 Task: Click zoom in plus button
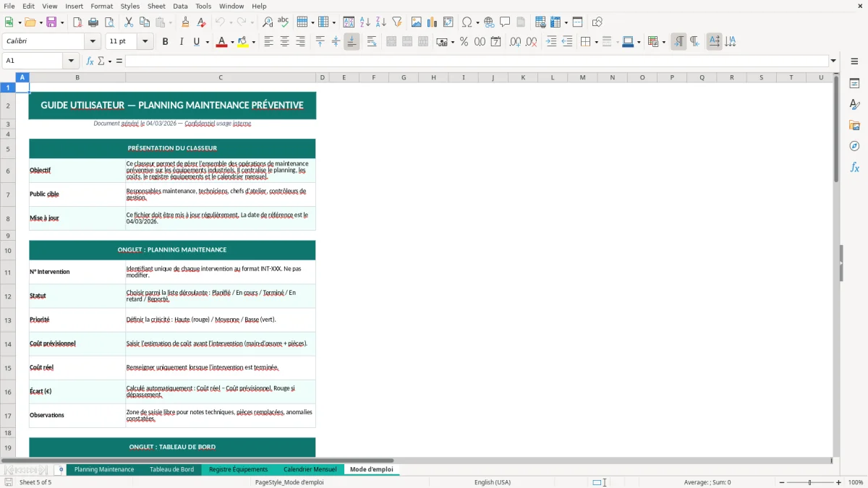(838, 482)
